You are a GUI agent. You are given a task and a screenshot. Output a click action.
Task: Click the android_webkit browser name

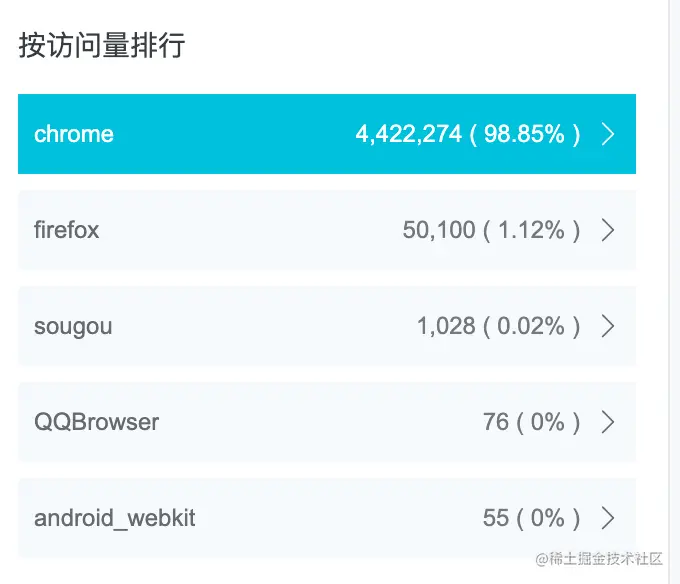click(114, 519)
